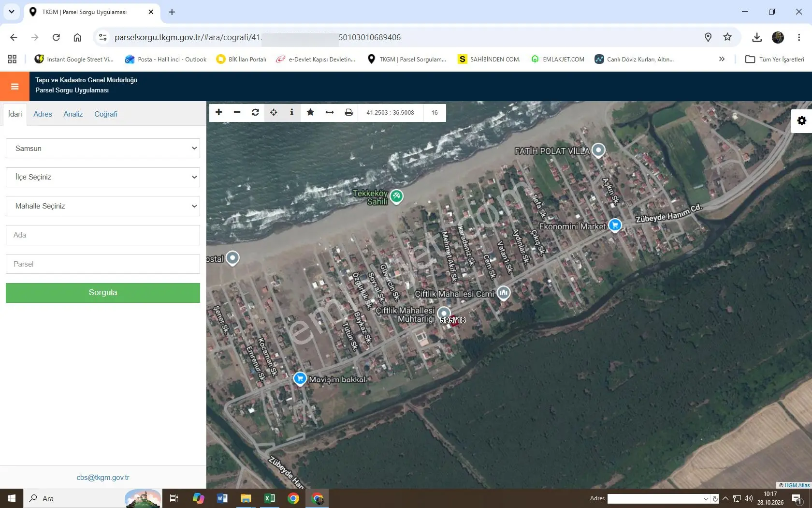Print the map using printer icon

pyautogui.click(x=348, y=112)
